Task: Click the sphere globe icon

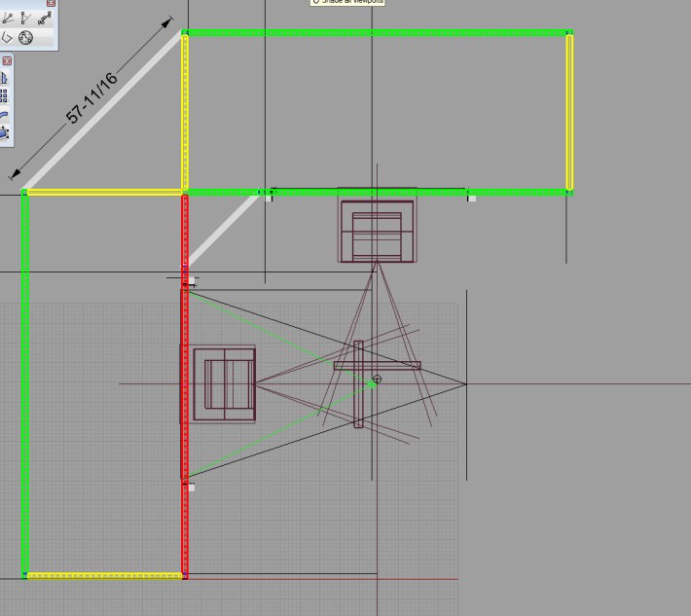Action: (26, 37)
